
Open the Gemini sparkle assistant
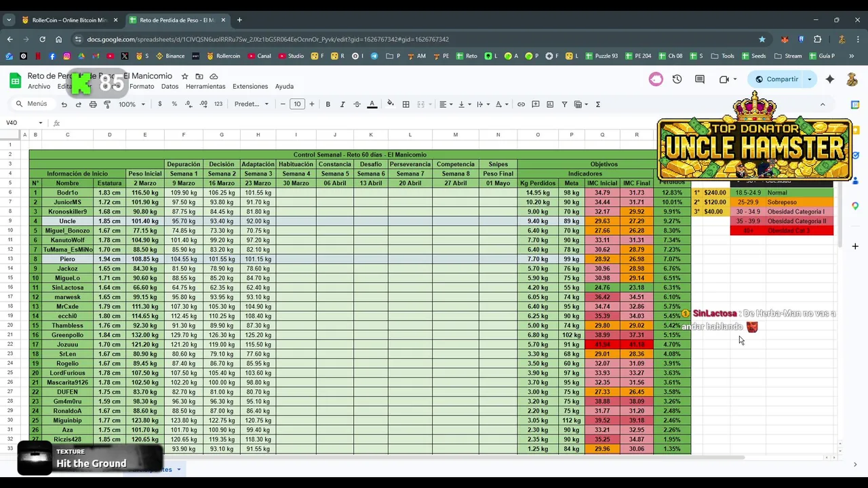[x=830, y=79]
